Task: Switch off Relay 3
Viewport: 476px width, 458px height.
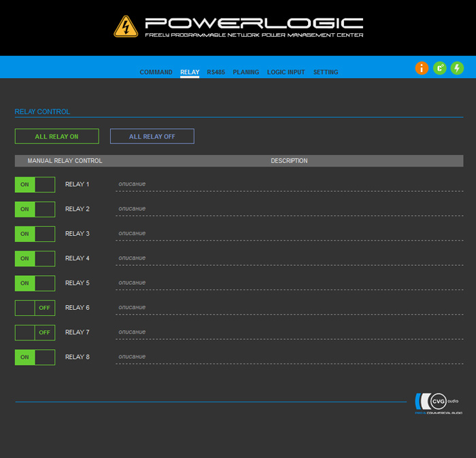Action: coord(35,234)
